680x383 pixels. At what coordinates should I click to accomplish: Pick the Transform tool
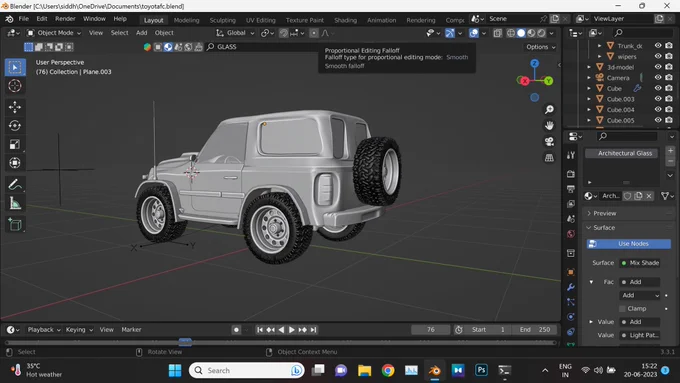point(15,163)
